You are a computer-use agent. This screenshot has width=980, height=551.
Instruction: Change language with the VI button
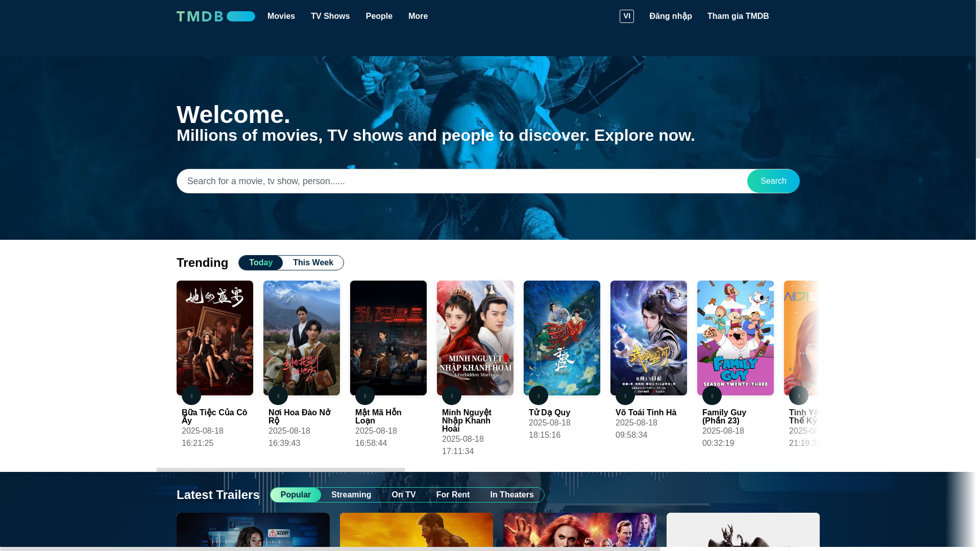click(x=627, y=16)
